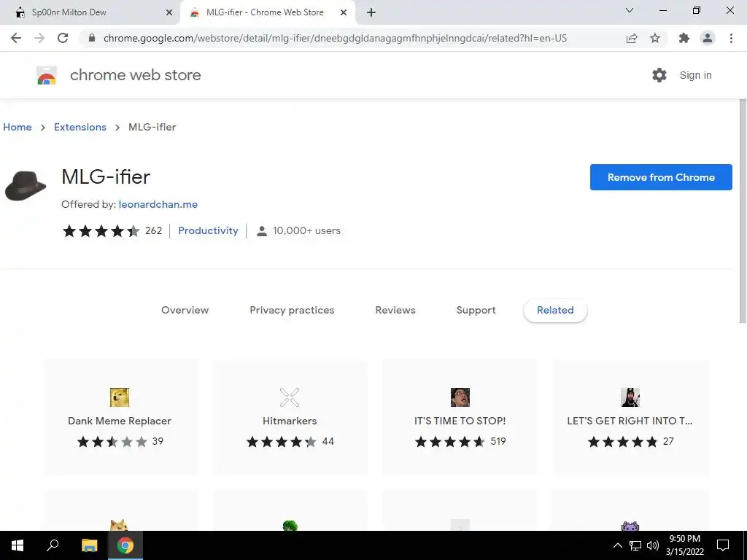747x560 pixels.
Task: Close the Sp00nr Milton Dew tab
Action: pyautogui.click(x=169, y=13)
